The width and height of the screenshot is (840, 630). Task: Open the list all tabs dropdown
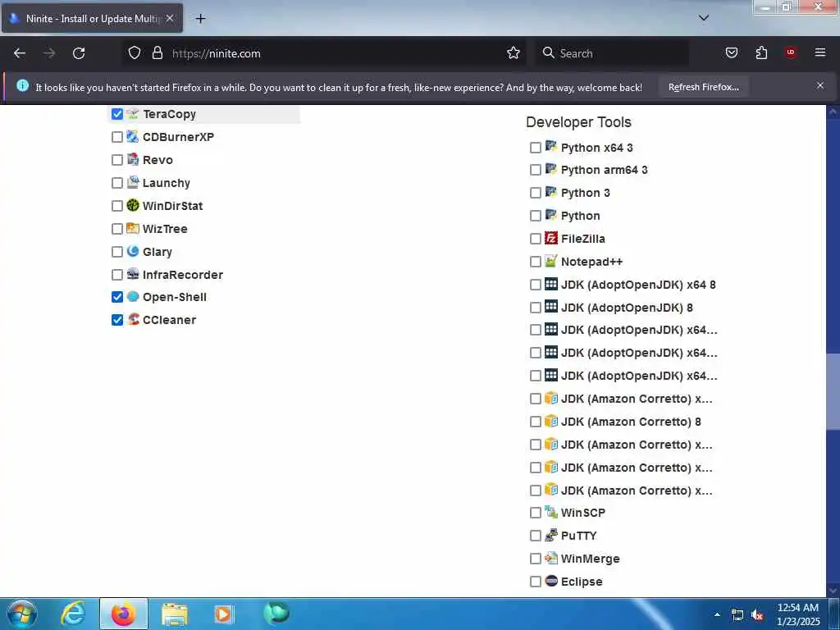click(x=704, y=18)
